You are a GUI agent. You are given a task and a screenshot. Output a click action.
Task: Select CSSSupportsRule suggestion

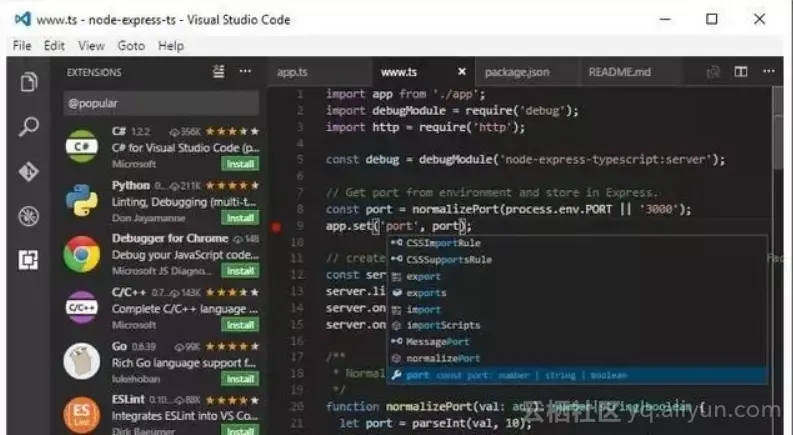coord(577,259)
